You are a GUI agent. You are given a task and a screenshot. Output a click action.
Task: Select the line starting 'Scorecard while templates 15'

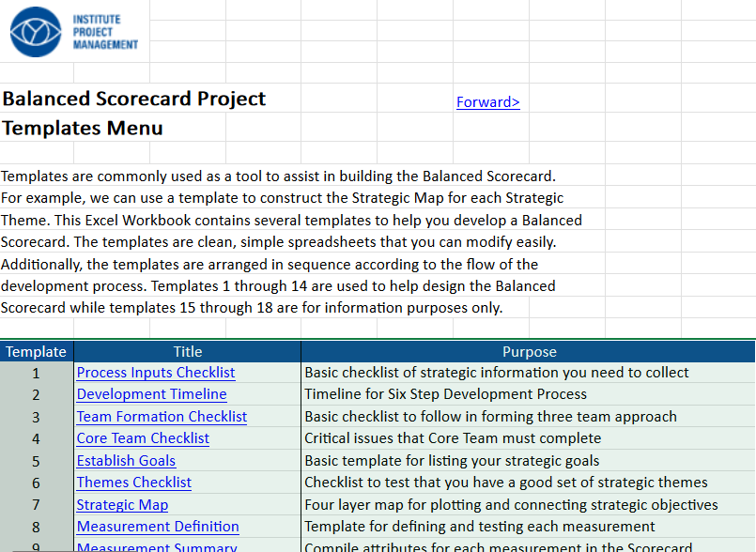(x=252, y=308)
